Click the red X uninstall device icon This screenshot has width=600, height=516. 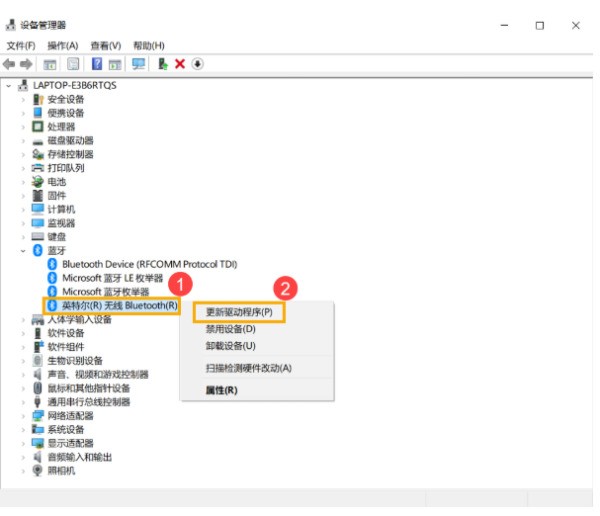[x=180, y=64]
